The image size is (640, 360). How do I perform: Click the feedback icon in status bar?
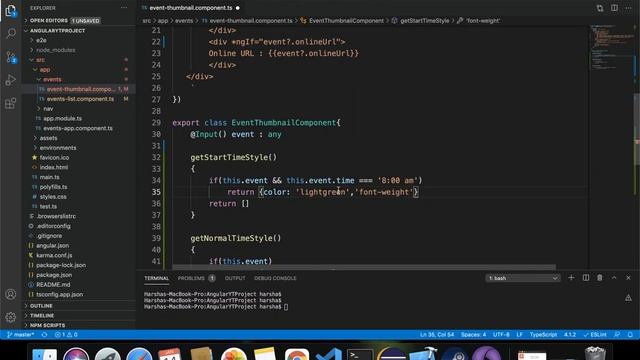pos(617,335)
